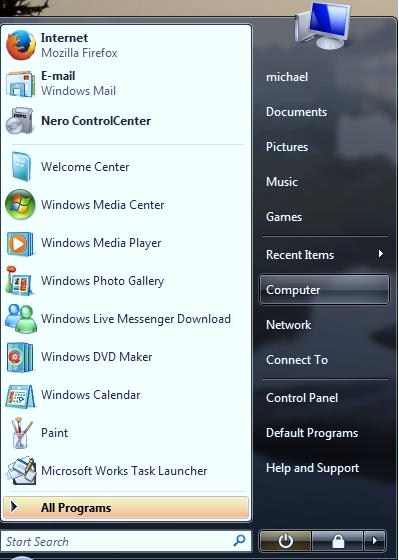
Task: Expand the Recent Items submenu arrow
Action: [x=381, y=254]
